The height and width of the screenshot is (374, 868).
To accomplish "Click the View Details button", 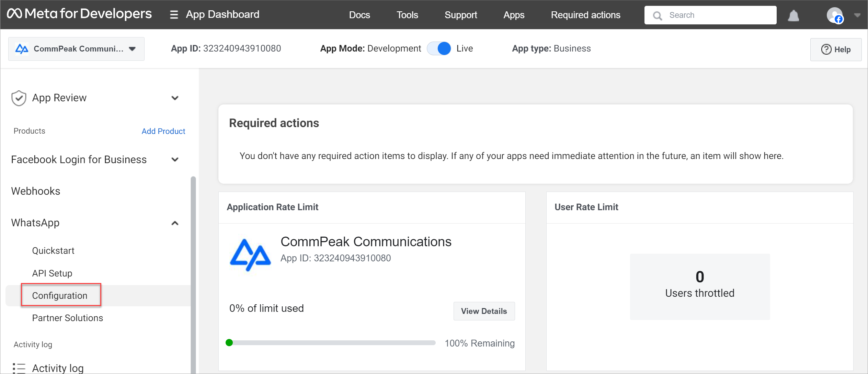I will (x=483, y=311).
